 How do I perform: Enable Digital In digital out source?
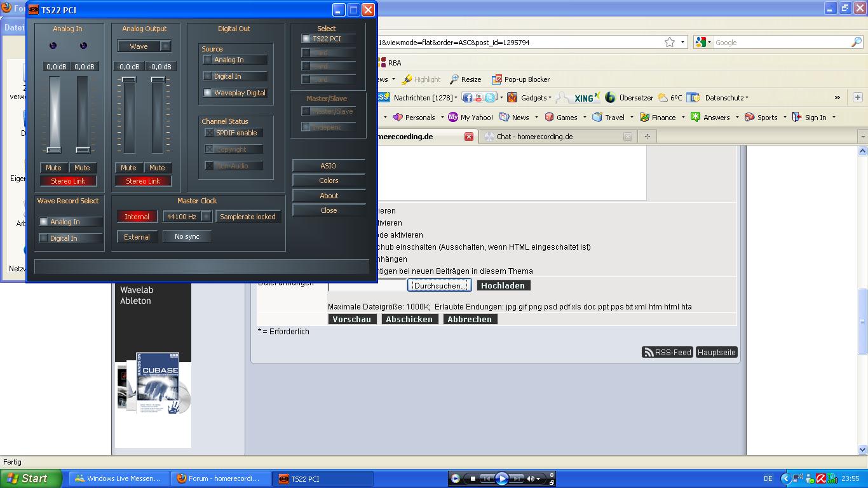(235, 76)
